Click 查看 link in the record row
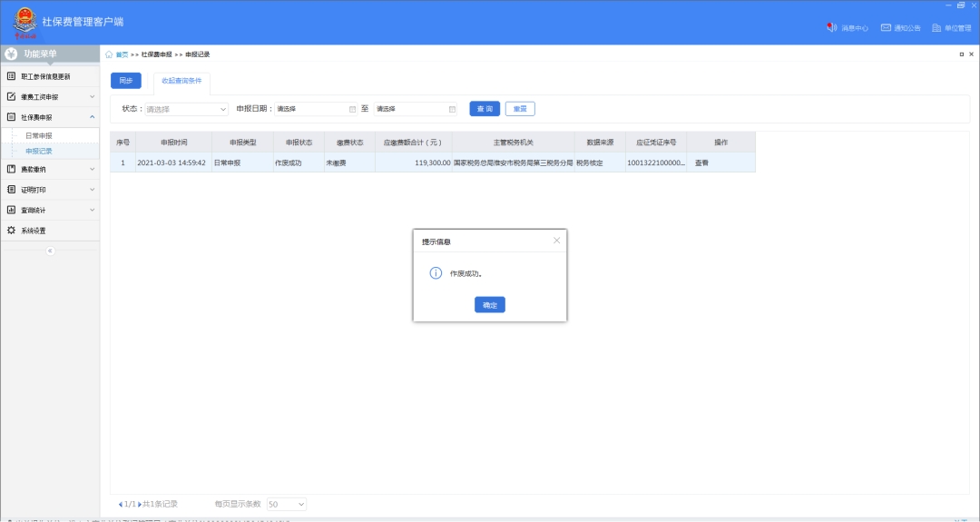980x522 pixels. coord(701,163)
